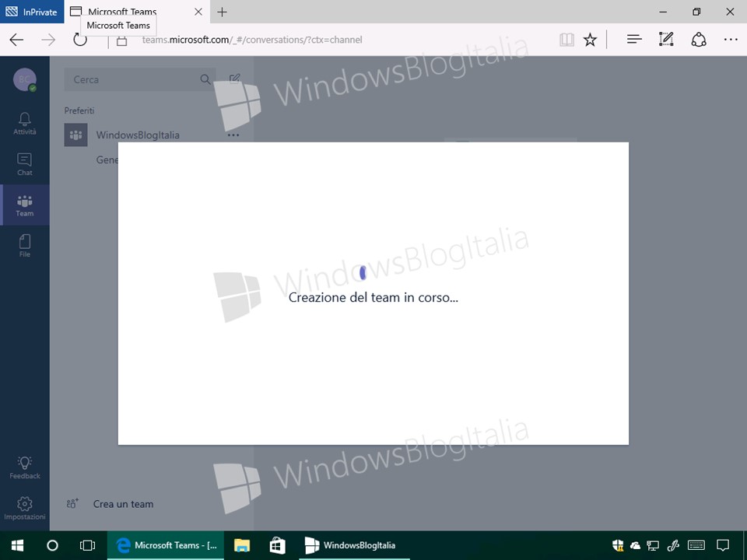Switch to Chat in the Teams sidebar
The image size is (747, 560).
coord(25,164)
